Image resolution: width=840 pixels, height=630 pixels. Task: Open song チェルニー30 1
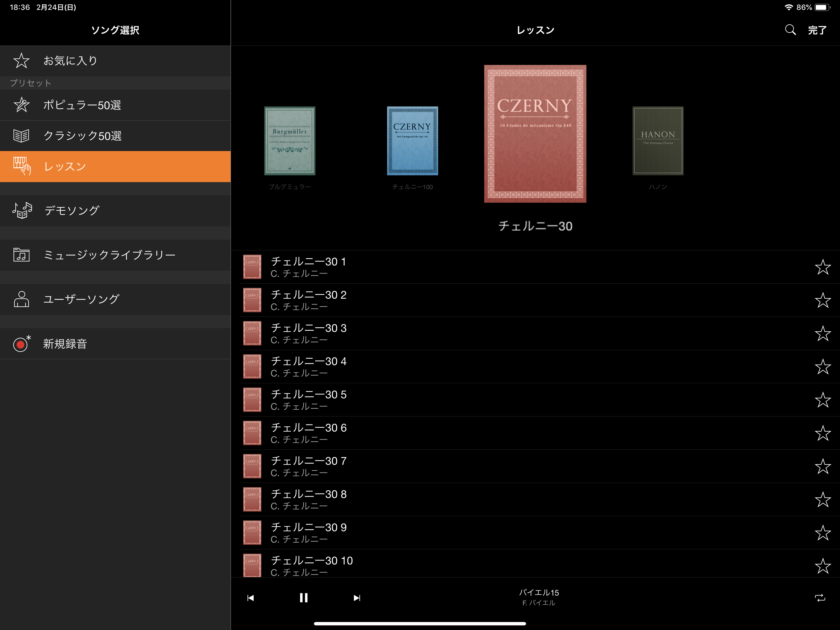click(535, 267)
